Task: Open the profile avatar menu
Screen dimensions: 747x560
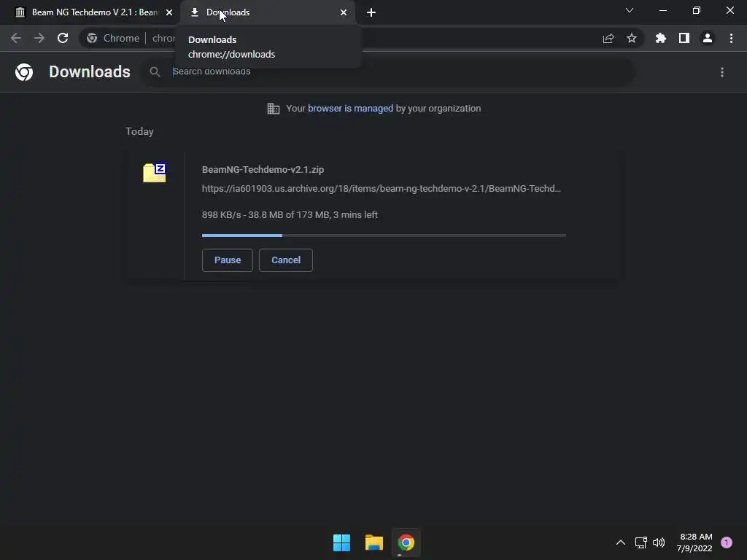Action: coord(708,38)
